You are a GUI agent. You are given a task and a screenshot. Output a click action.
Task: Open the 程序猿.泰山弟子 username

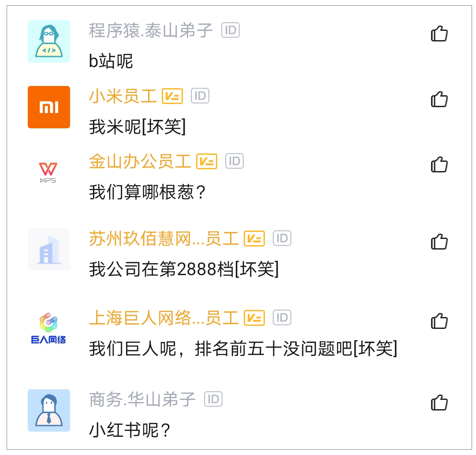151,30
